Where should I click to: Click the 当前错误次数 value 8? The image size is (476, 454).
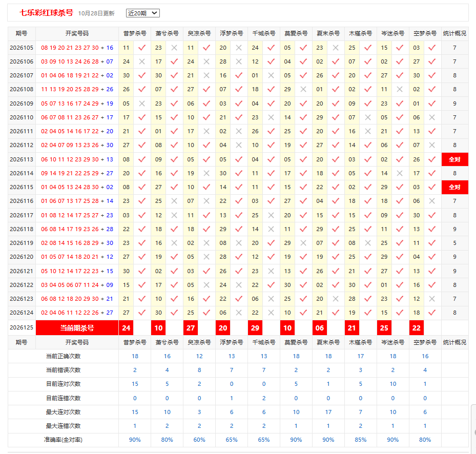click(199, 370)
